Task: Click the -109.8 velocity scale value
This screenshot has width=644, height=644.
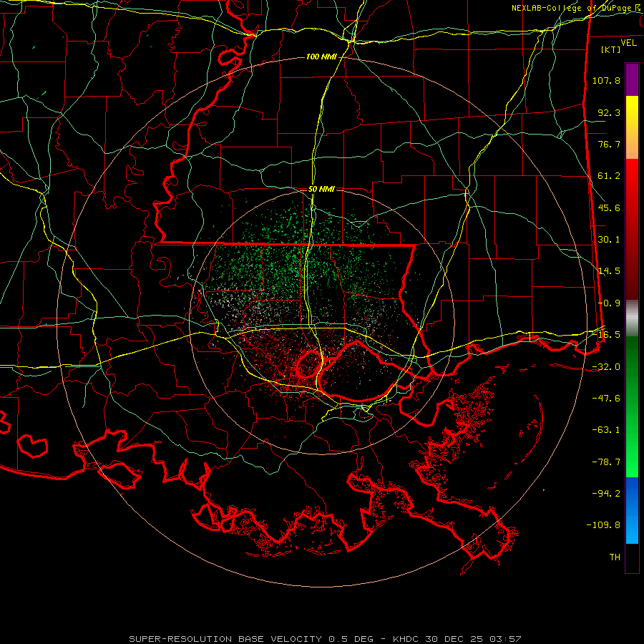Action: pos(604,525)
